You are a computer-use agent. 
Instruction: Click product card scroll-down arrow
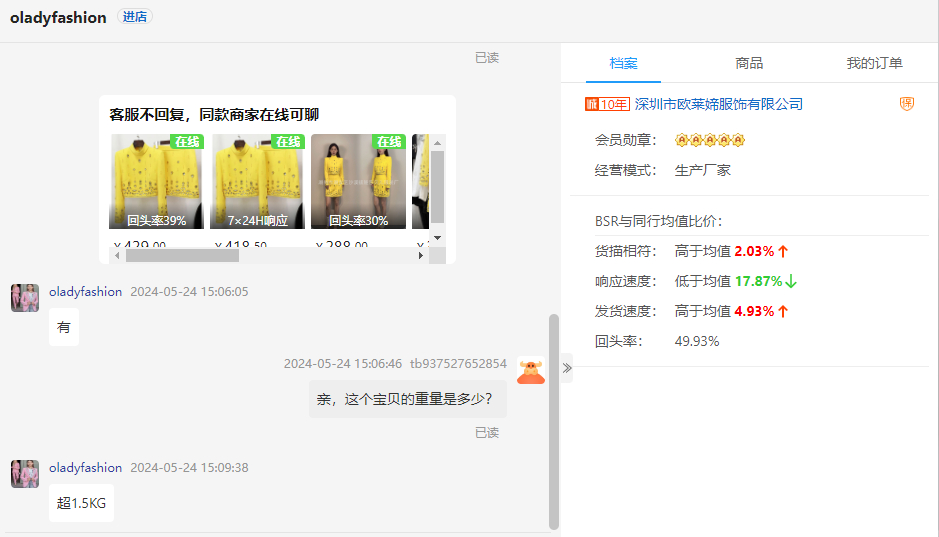click(437, 238)
